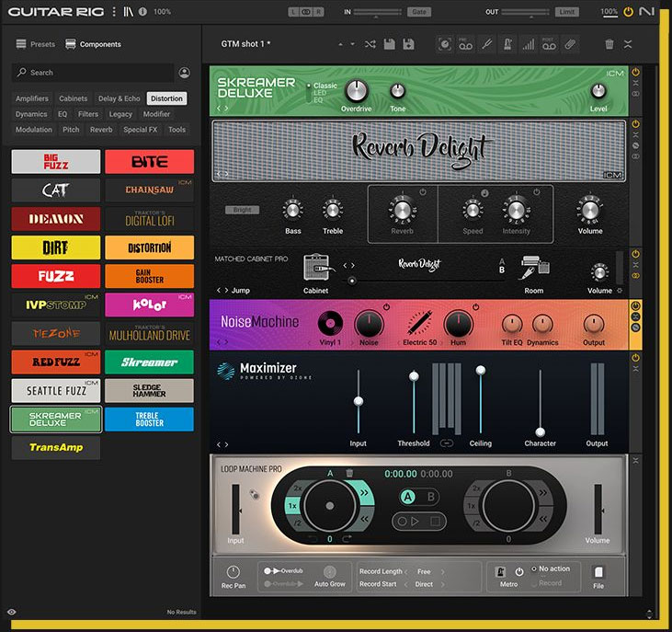Click the trash icon to clear rack
Viewport: 672px width, 632px height.
pos(609,44)
